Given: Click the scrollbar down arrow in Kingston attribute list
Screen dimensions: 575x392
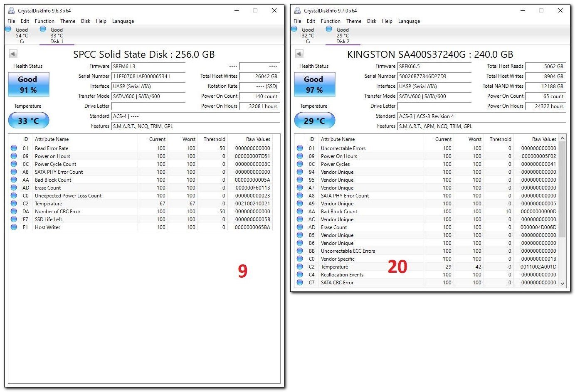Looking at the screenshot, I should tap(563, 284).
